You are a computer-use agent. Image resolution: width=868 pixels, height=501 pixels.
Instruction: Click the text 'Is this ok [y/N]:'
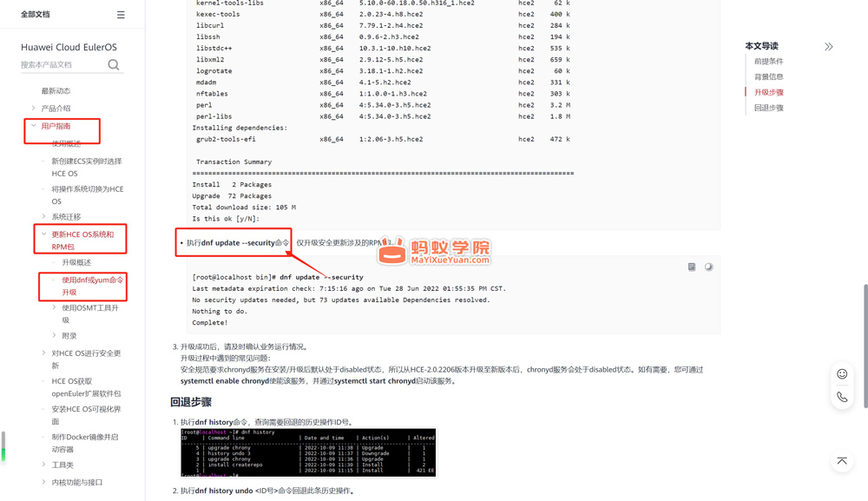pos(226,219)
